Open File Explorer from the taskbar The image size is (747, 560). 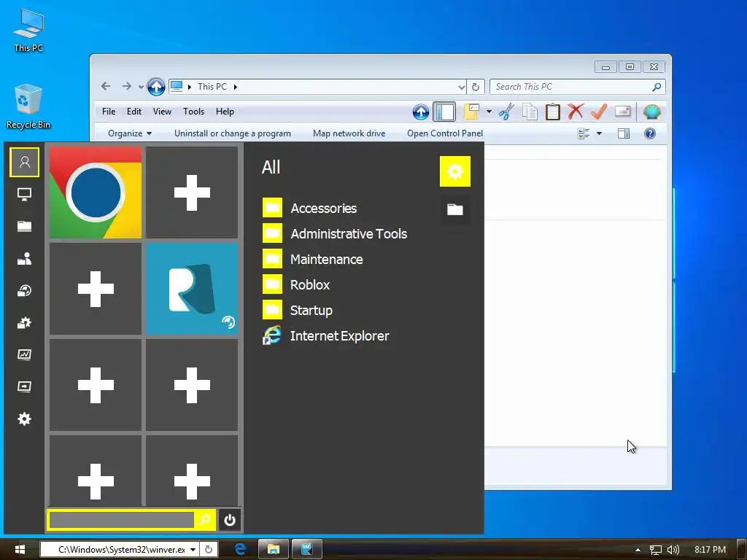coord(274,550)
